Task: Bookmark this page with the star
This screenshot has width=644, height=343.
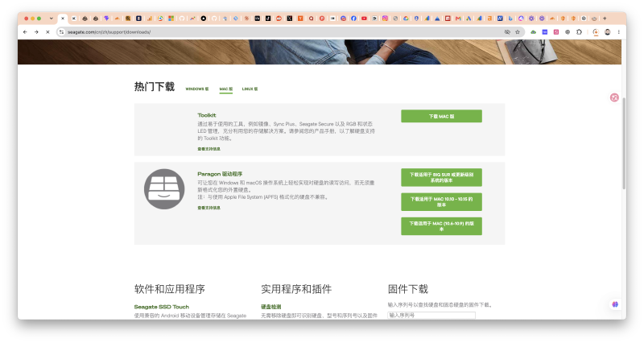Action: 518,31
